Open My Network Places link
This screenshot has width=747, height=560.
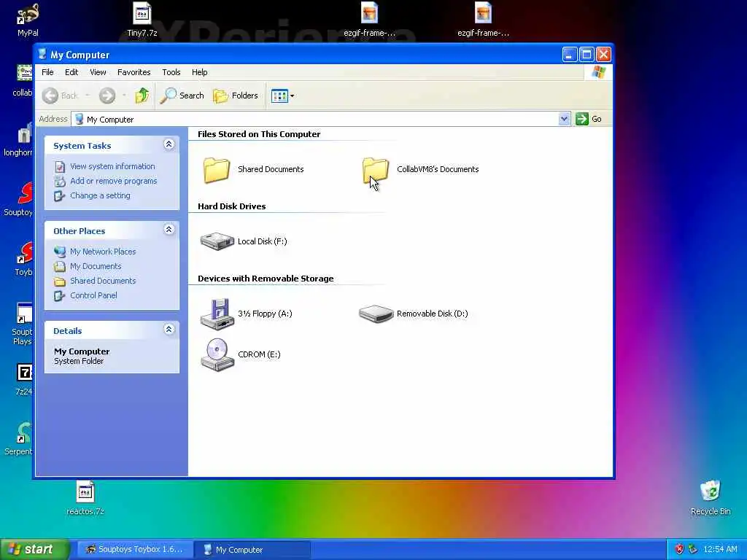click(x=103, y=252)
